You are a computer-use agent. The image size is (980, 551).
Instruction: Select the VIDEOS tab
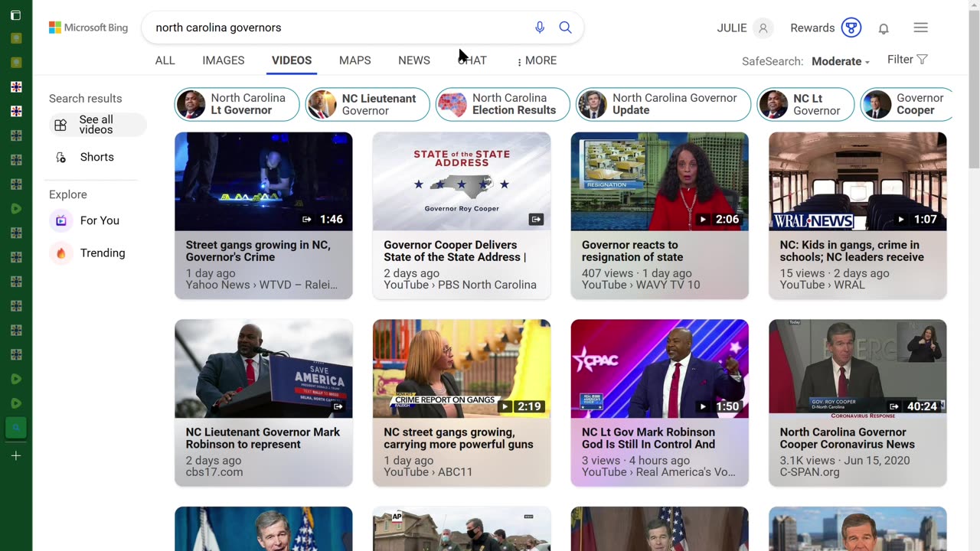(x=292, y=60)
